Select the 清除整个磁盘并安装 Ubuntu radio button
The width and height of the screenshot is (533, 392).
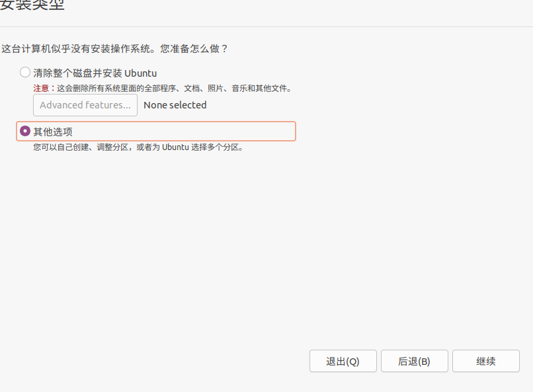[25, 72]
